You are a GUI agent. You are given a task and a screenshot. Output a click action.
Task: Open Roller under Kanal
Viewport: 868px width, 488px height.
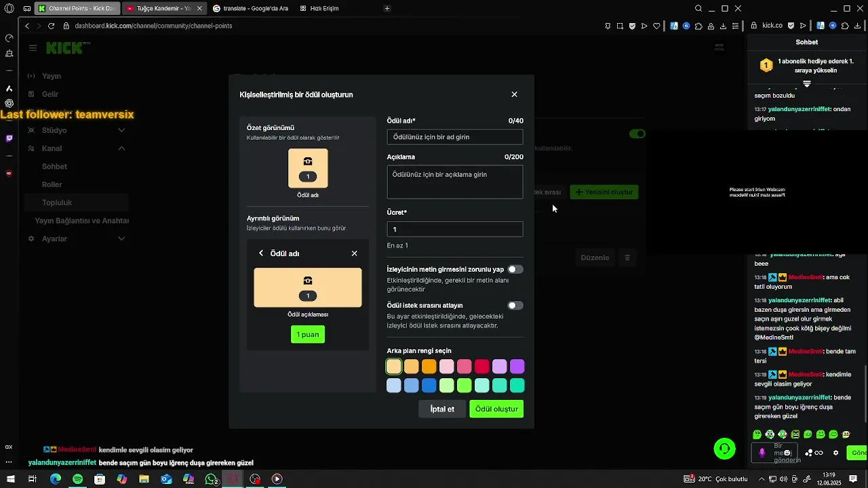coord(52,184)
